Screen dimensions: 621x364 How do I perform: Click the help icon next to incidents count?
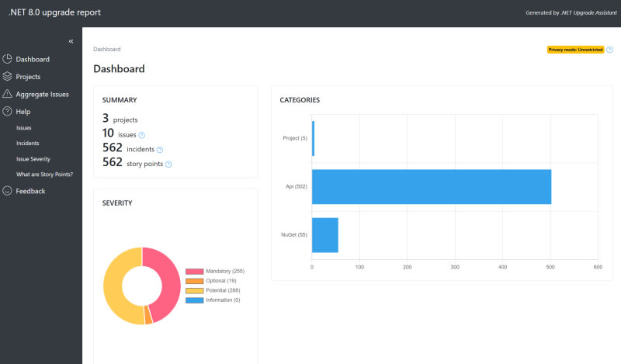[x=160, y=149]
